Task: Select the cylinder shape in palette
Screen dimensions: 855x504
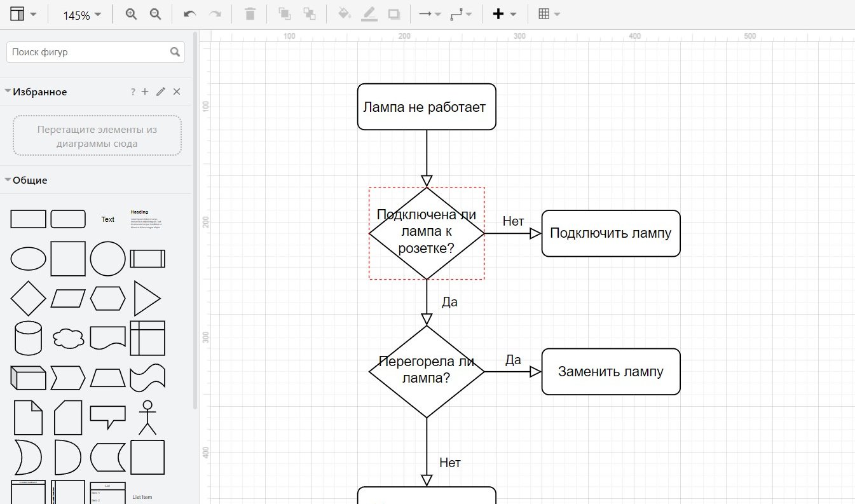Action: [28, 337]
